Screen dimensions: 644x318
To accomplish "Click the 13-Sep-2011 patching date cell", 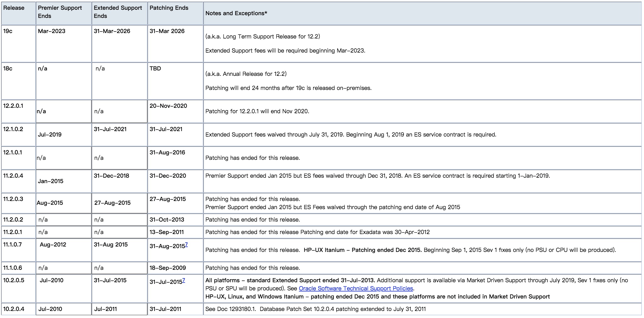I will tap(166, 232).
